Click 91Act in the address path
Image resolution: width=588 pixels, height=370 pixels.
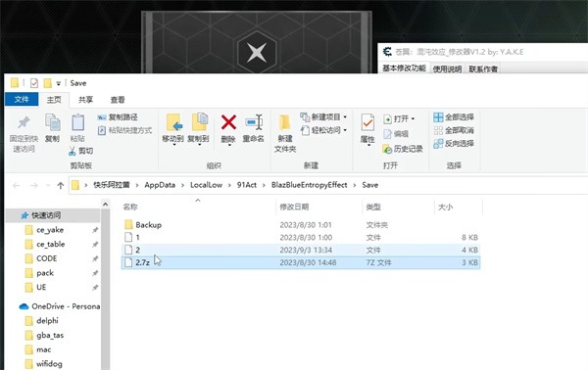tap(246, 185)
